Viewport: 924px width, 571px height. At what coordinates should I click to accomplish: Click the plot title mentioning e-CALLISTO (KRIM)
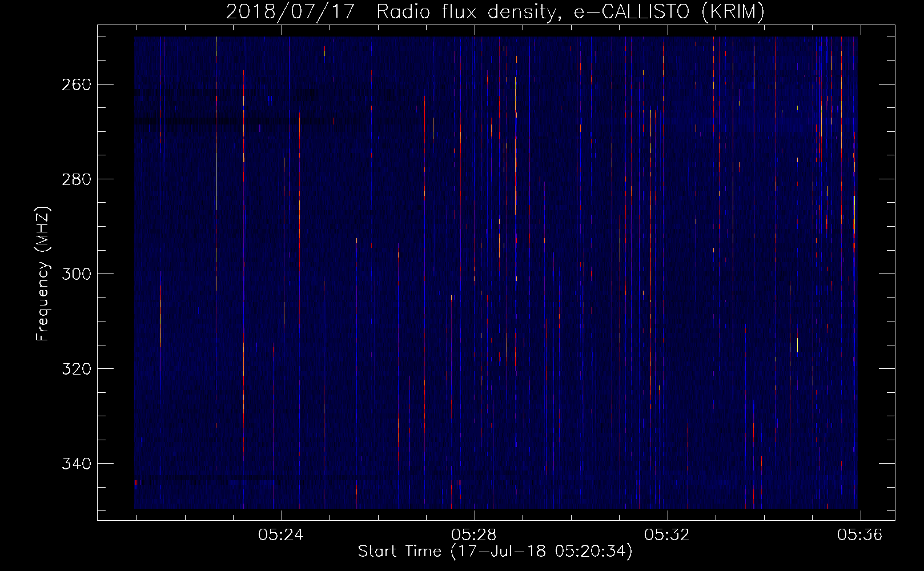coord(495,12)
